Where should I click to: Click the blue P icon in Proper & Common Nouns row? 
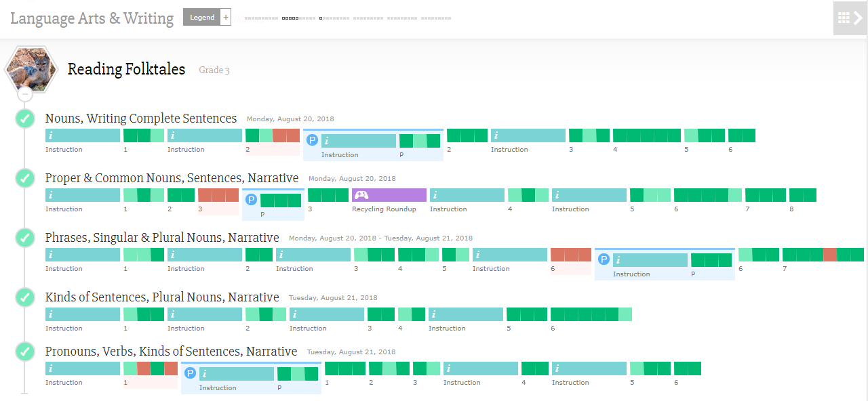251,200
